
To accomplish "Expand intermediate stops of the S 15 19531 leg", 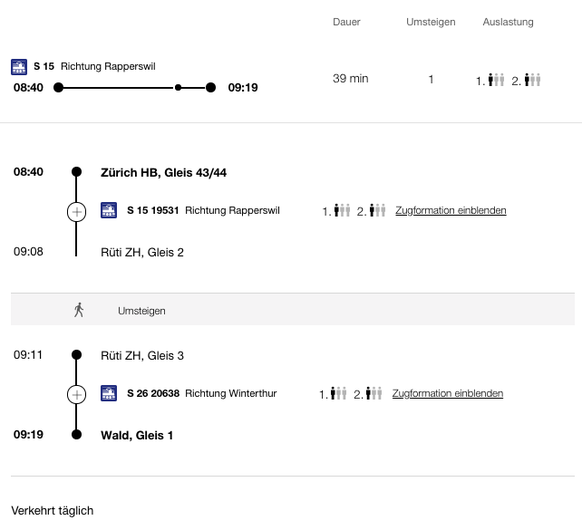I will coord(76,212).
